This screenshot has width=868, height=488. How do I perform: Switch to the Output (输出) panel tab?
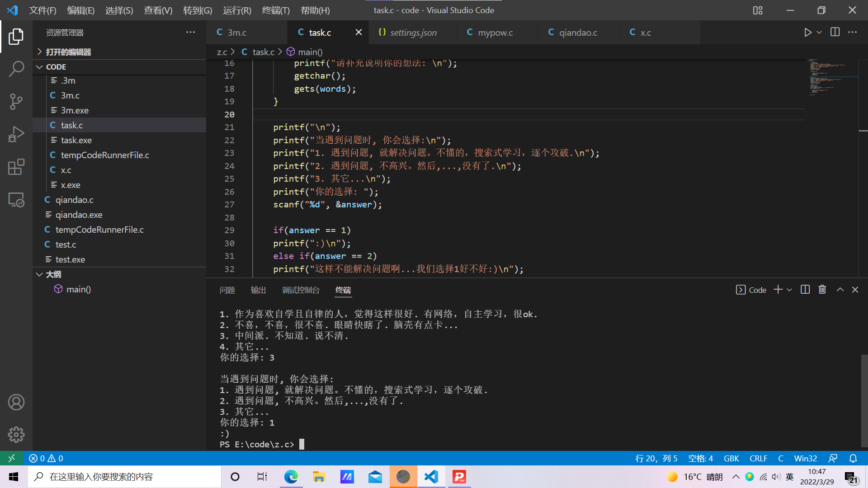coord(258,290)
